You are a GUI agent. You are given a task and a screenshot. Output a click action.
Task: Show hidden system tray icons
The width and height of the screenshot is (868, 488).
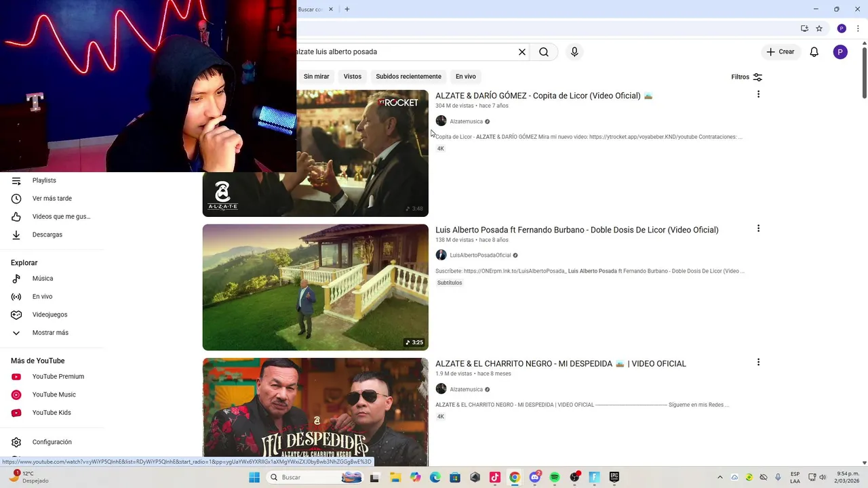coord(720,477)
